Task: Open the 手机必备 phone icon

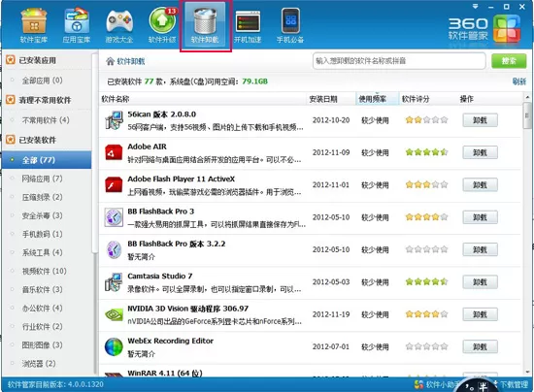Action: 290,26
